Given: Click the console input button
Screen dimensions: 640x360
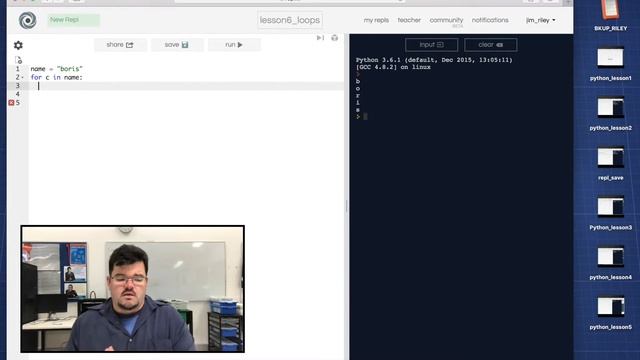Looking at the screenshot, I should pyautogui.click(x=431, y=45).
